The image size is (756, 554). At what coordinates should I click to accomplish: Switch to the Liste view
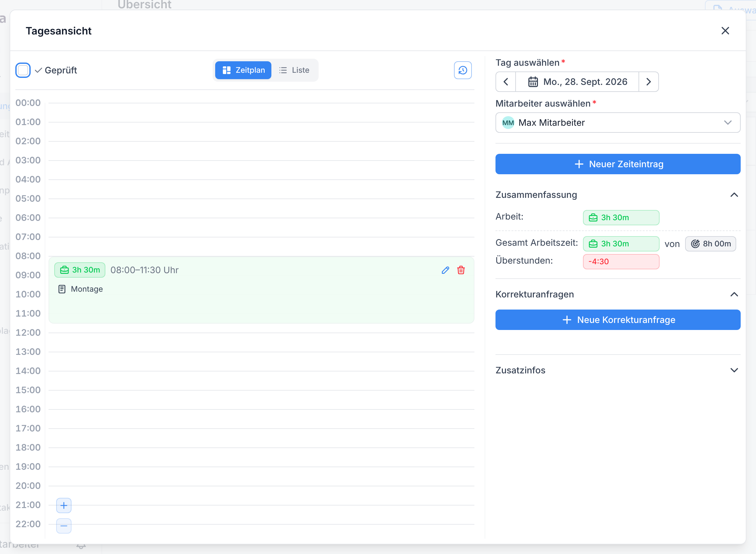click(294, 70)
